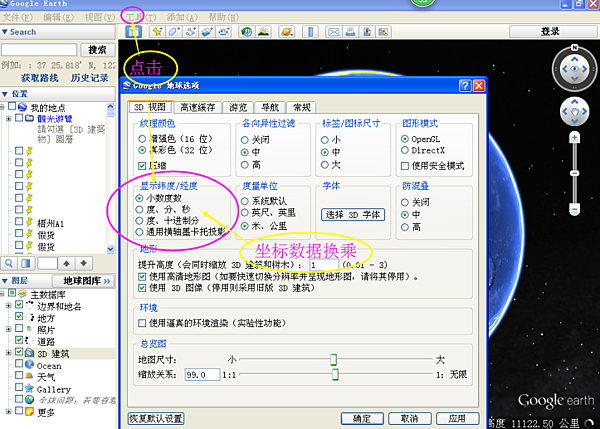
Task: Collapse the 我的地点 tree node
Action: pos(2,107)
